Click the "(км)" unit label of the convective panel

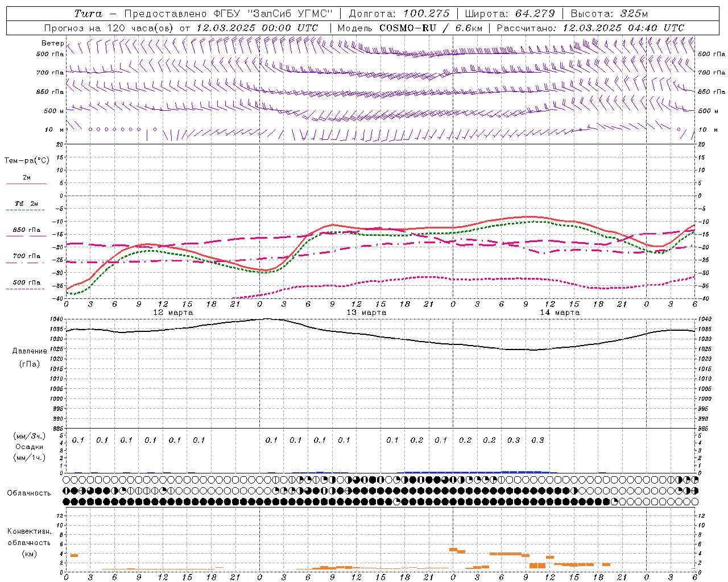(29, 554)
